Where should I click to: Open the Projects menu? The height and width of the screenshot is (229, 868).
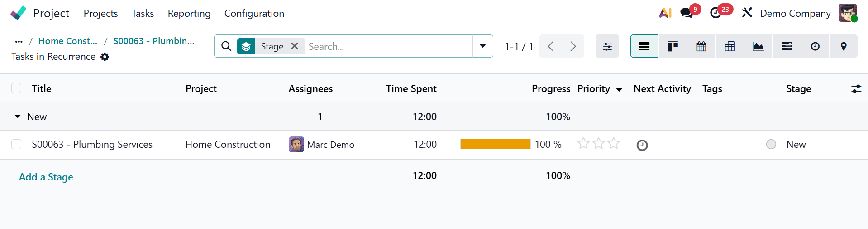(x=100, y=13)
